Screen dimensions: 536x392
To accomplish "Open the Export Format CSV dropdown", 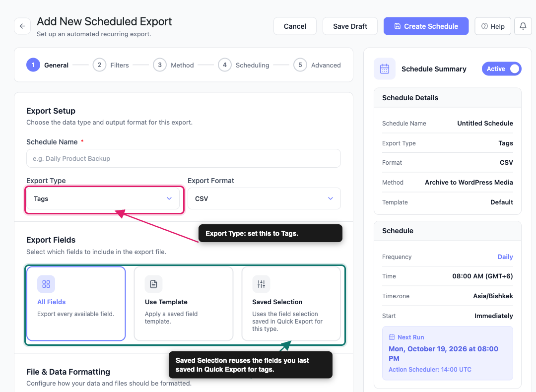I will click(264, 198).
